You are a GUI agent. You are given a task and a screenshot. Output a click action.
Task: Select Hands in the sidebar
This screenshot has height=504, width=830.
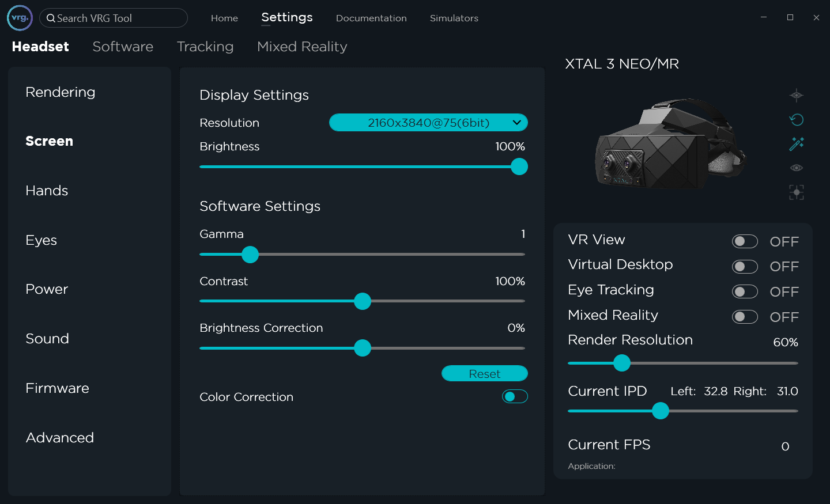point(47,191)
